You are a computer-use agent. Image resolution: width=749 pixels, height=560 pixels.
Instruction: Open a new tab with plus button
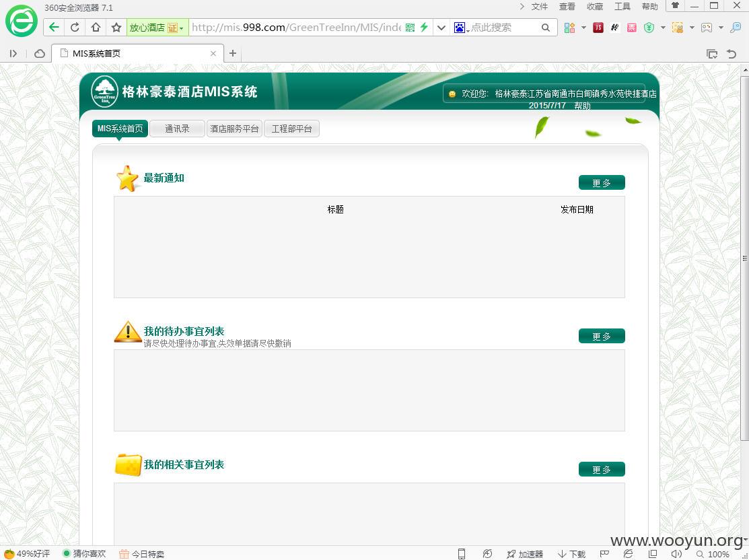click(x=233, y=53)
